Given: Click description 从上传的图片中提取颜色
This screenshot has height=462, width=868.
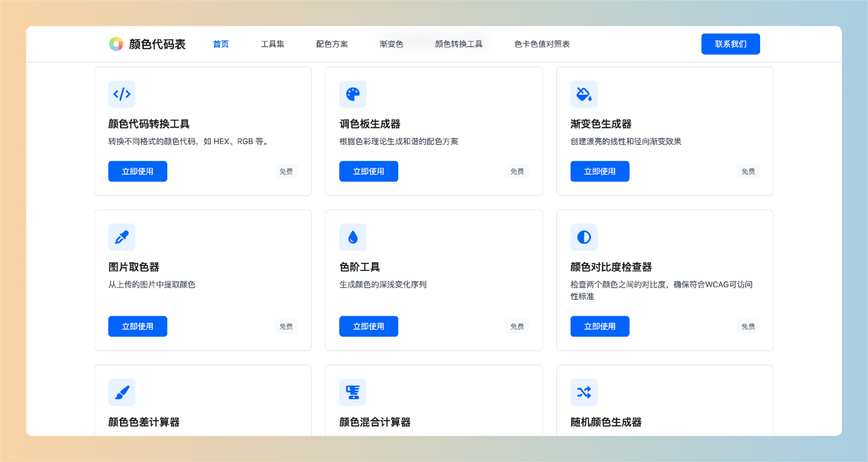Looking at the screenshot, I should click(x=152, y=284).
